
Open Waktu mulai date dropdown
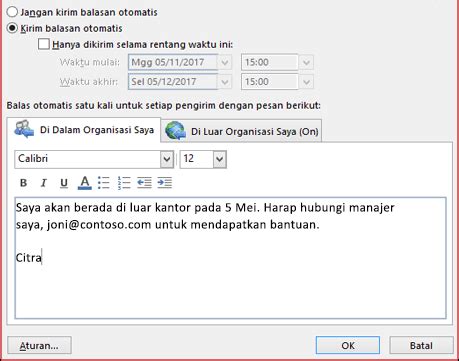coord(225,62)
